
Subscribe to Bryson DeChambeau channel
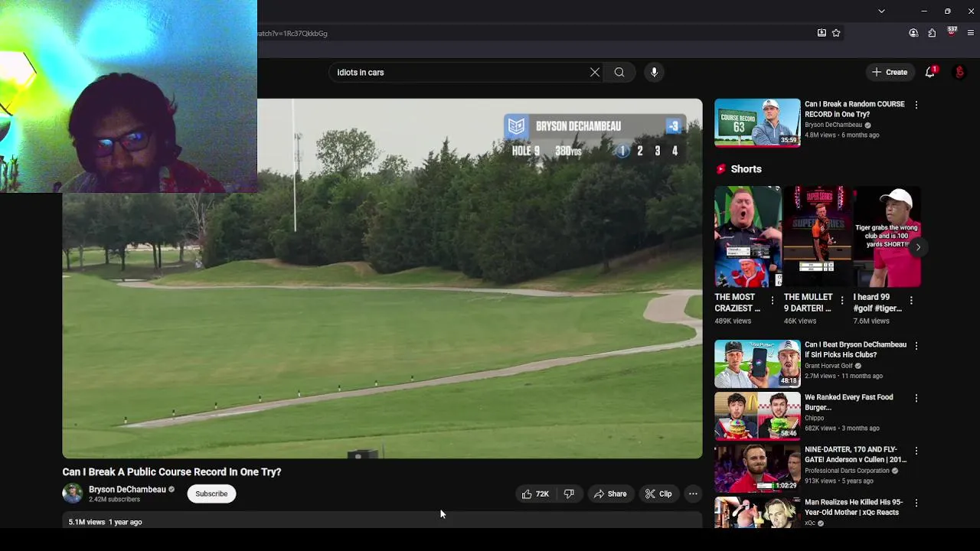[x=211, y=494]
